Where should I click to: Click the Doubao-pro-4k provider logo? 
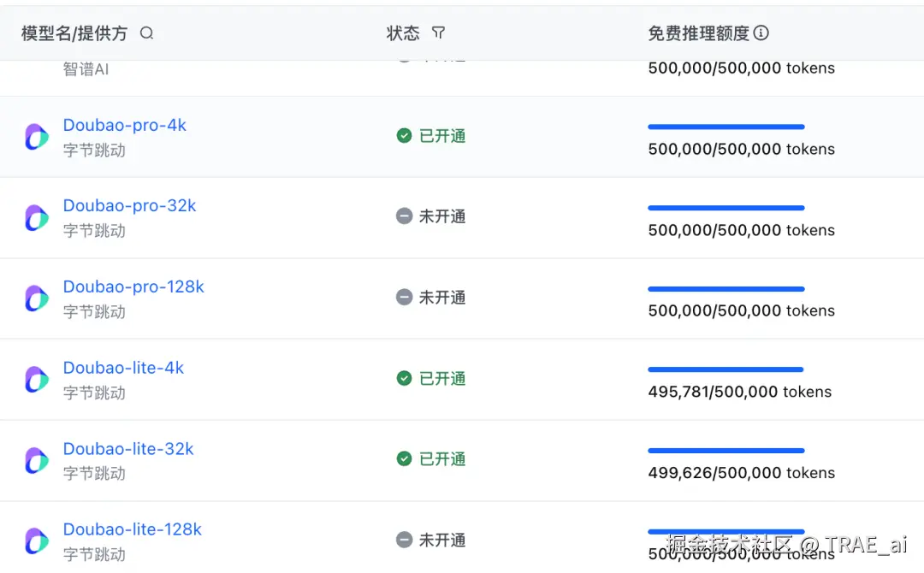click(36, 135)
